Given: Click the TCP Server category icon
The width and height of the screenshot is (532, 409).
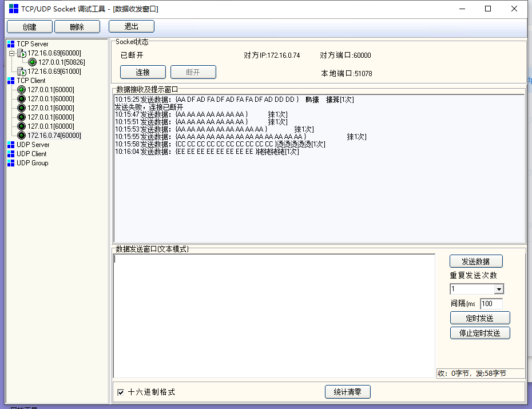Looking at the screenshot, I should [11, 44].
